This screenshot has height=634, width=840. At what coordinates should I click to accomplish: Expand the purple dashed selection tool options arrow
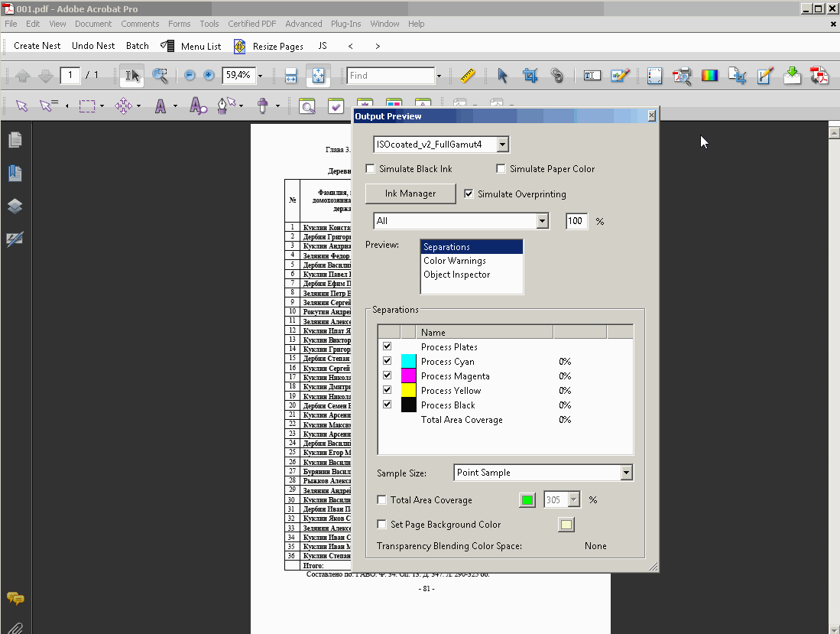tap(102, 106)
